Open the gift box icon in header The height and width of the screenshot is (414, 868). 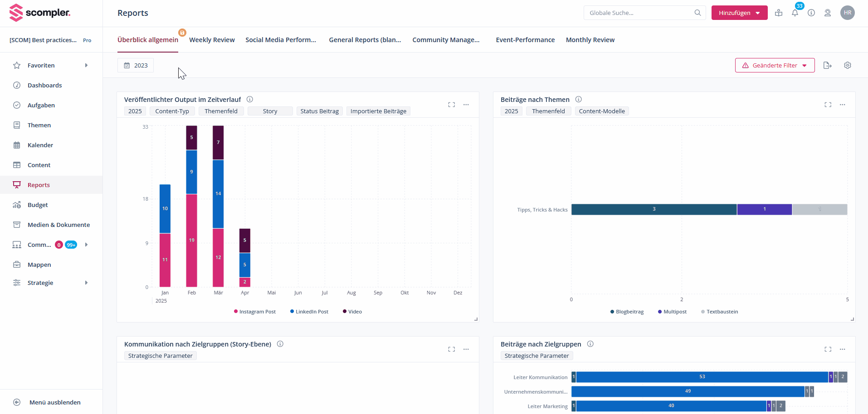pyautogui.click(x=779, y=13)
